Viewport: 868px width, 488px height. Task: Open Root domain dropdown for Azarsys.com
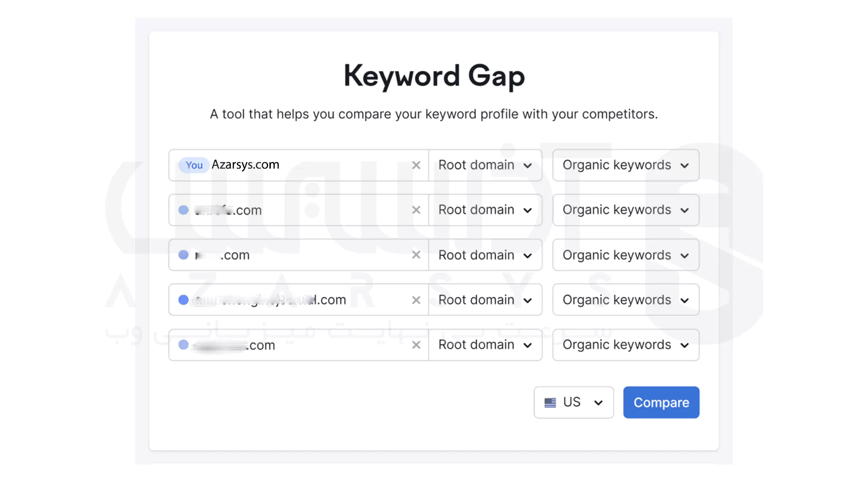point(485,165)
